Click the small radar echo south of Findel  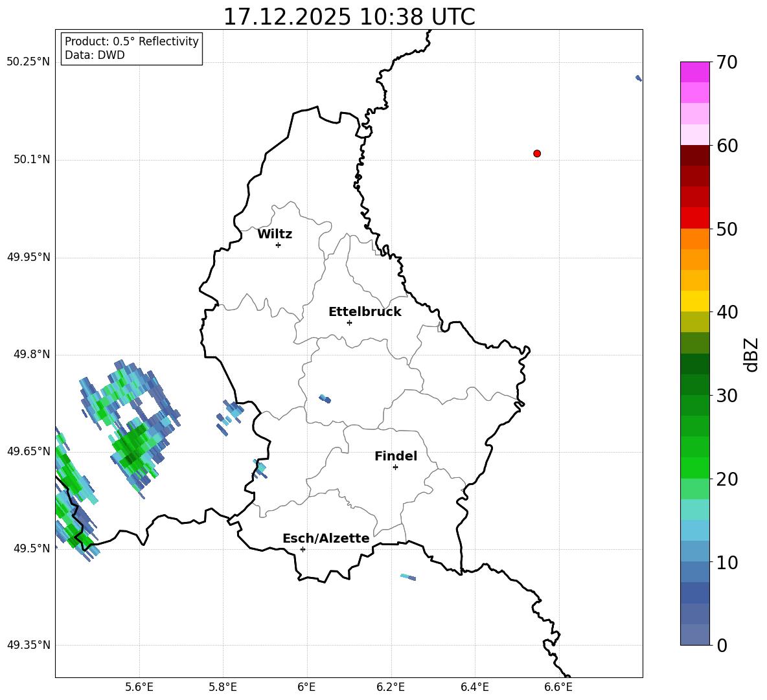point(408,578)
